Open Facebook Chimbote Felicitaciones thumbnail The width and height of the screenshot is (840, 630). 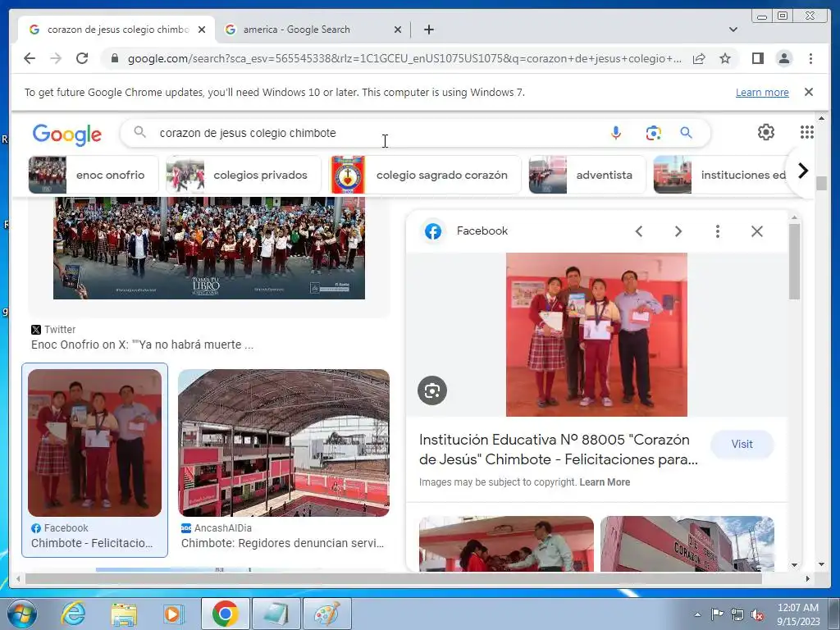(94, 442)
